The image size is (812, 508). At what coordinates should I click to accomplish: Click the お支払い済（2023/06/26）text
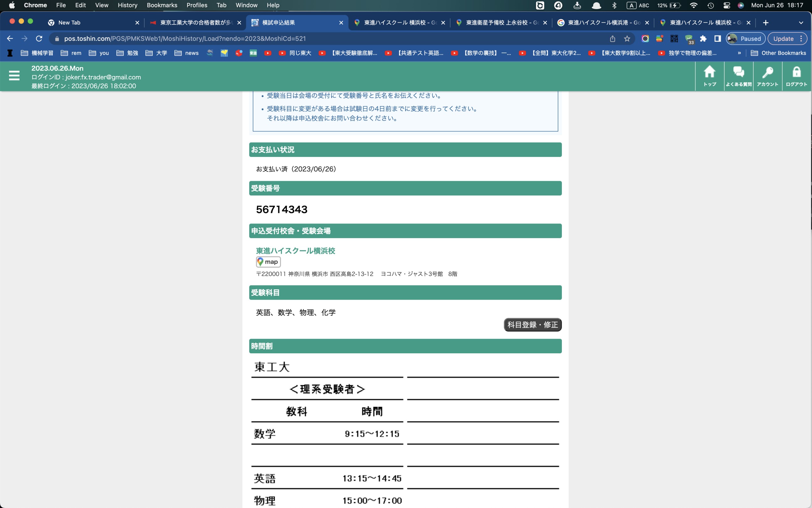pyautogui.click(x=296, y=169)
